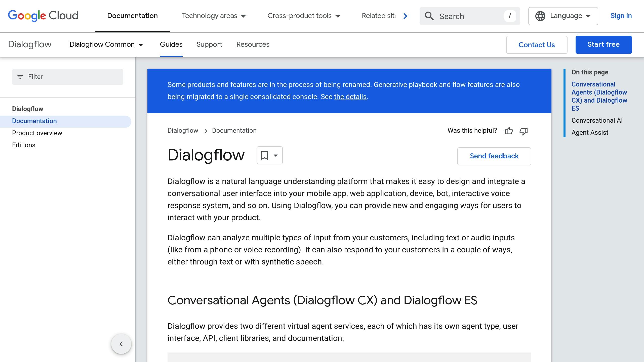Click the search magnifier icon
This screenshot has width=644, height=362.
[429, 16]
